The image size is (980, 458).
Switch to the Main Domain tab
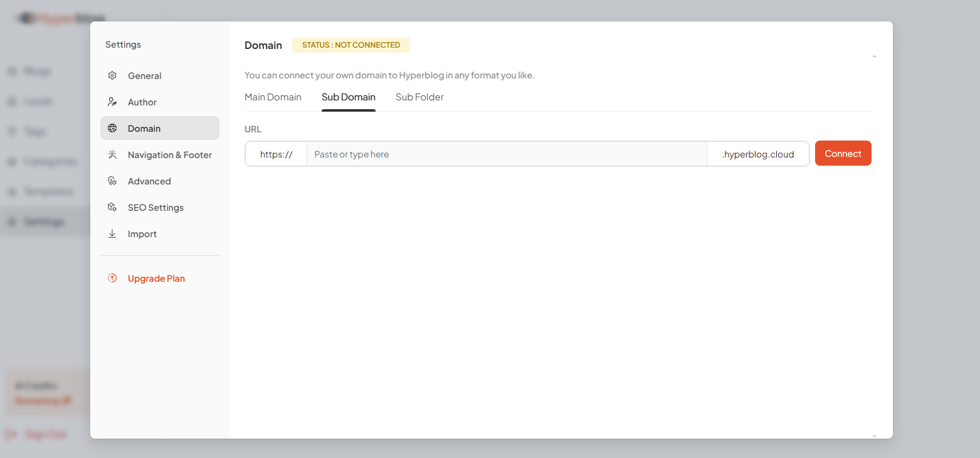point(273,97)
